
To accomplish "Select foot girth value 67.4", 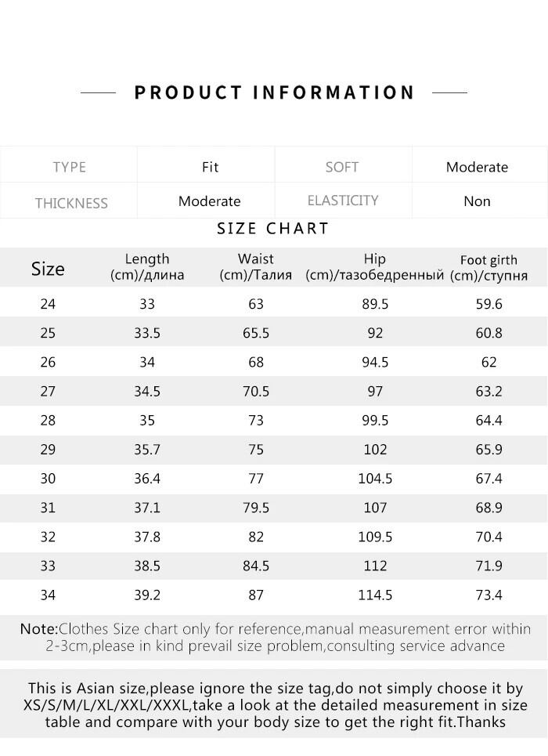I will tap(489, 479).
